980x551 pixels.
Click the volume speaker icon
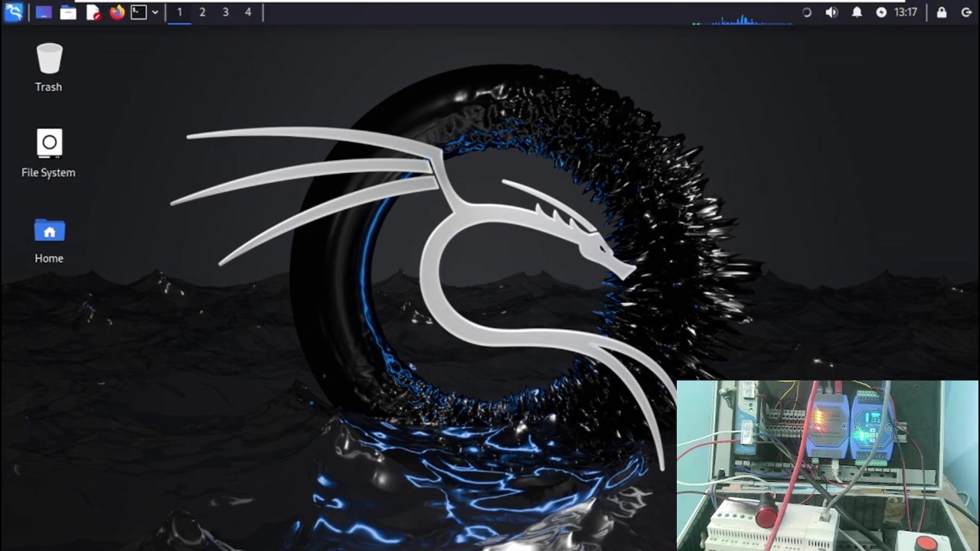pyautogui.click(x=831, y=12)
